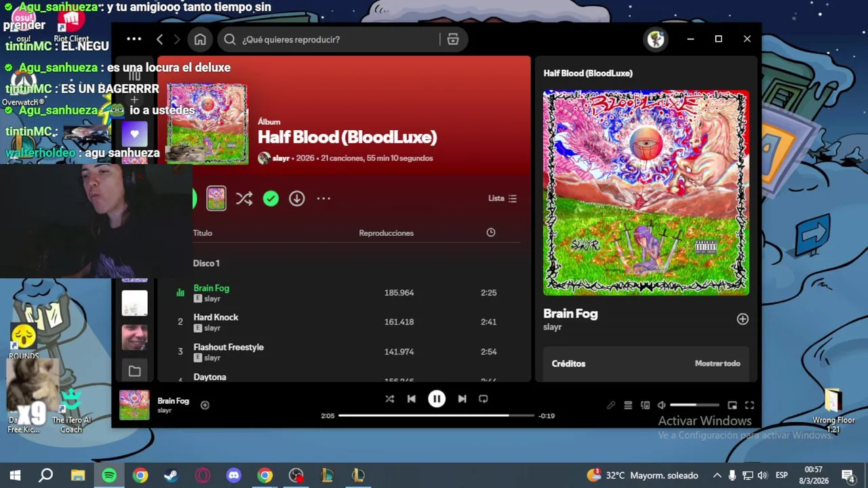
Task: Open Discord from taskbar
Action: click(234, 476)
